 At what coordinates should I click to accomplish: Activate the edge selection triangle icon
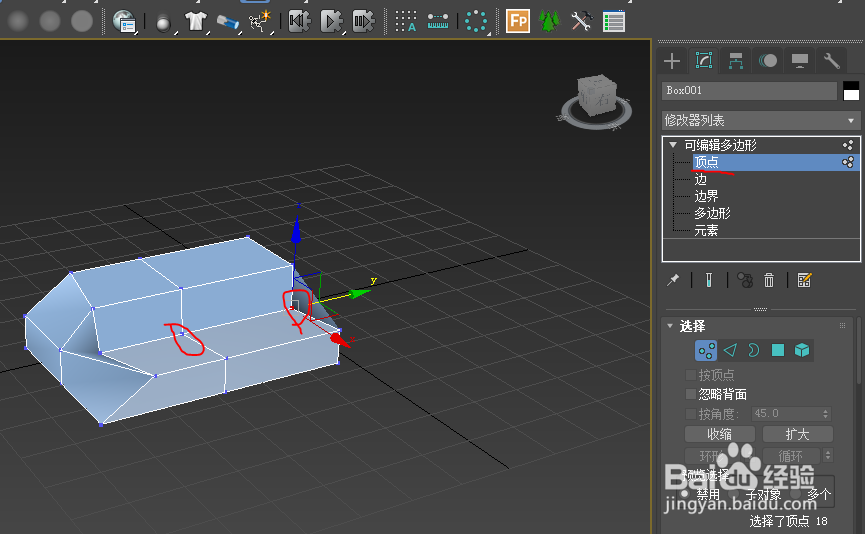coord(730,350)
